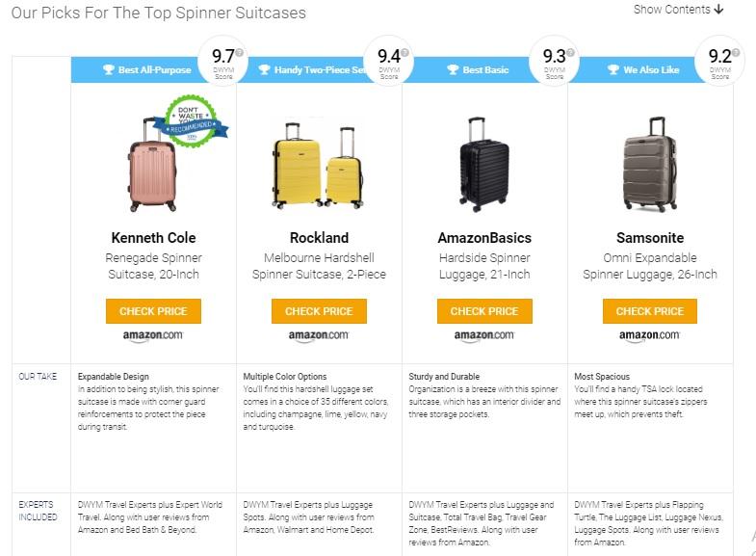
Task: Click the Amazon.com logo under Samsonite
Action: pos(650,336)
